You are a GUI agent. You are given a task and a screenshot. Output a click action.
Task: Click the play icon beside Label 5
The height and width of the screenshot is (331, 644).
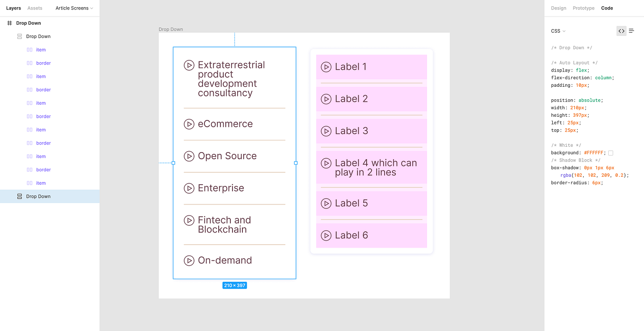[x=326, y=204]
